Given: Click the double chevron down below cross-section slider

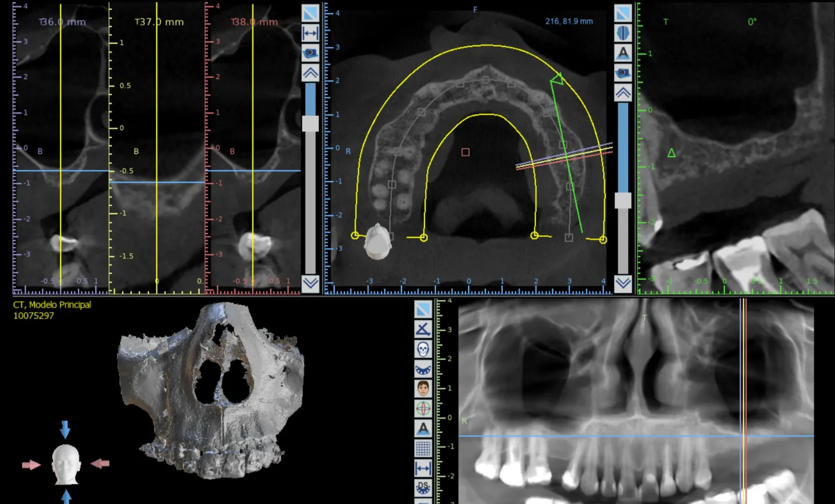Looking at the screenshot, I should click(x=310, y=283).
